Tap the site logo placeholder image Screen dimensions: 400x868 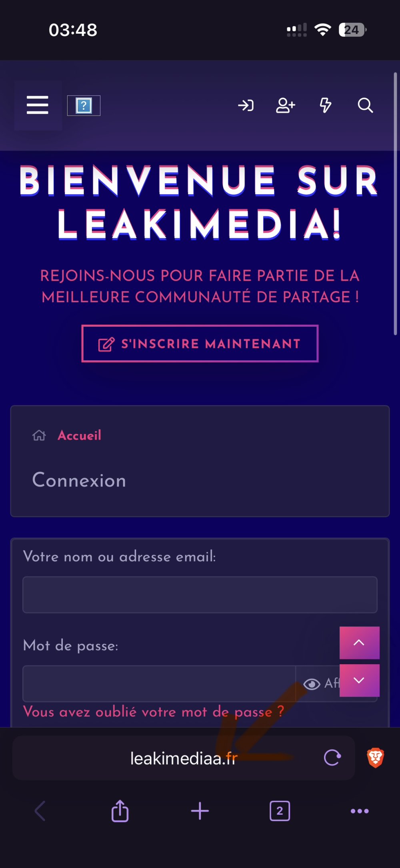point(84,106)
